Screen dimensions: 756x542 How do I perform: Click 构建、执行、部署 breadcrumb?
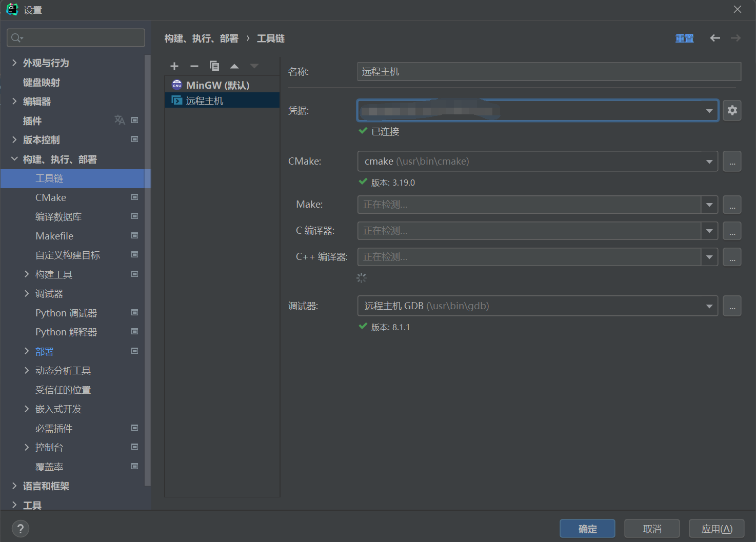201,38
